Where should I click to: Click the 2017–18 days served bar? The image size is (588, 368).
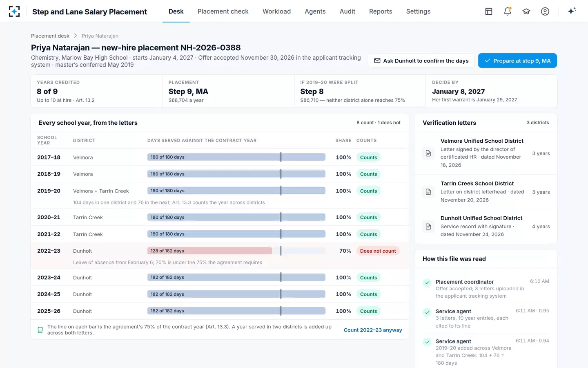click(x=236, y=157)
